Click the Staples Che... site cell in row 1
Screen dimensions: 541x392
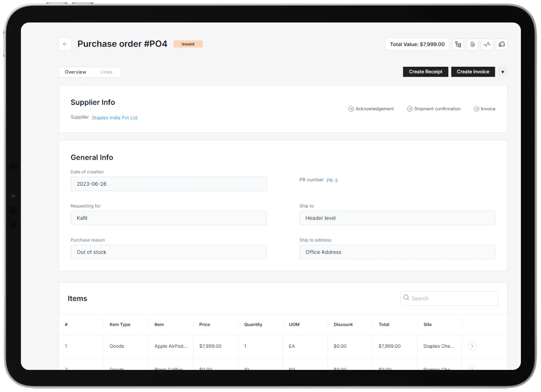tap(439, 346)
